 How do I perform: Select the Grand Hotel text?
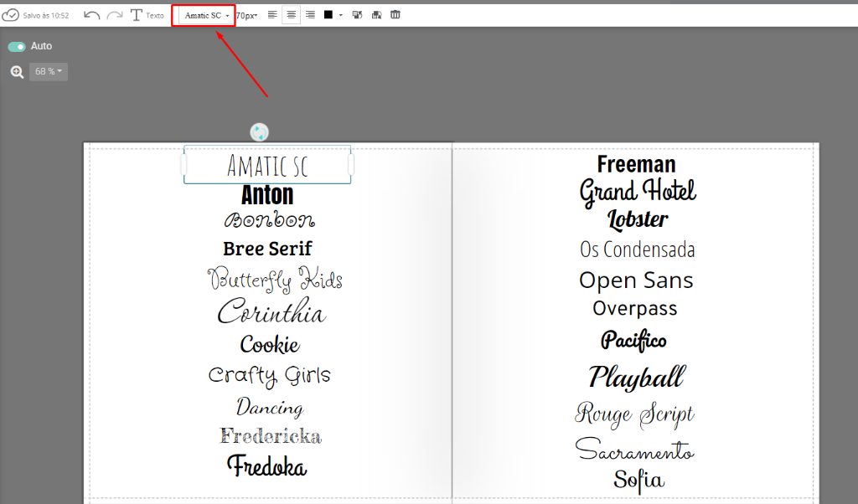(638, 192)
